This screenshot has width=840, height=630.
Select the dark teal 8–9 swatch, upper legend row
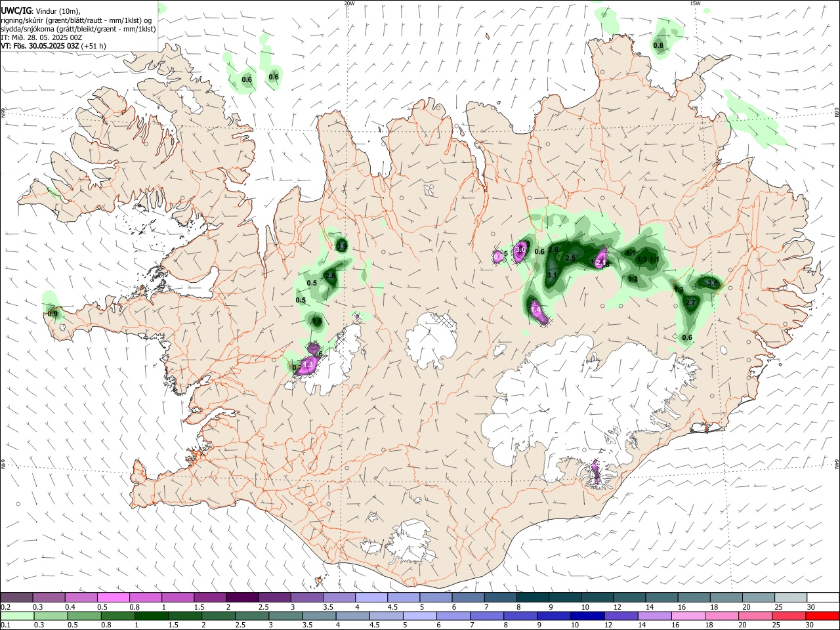click(x=532, y=598)
